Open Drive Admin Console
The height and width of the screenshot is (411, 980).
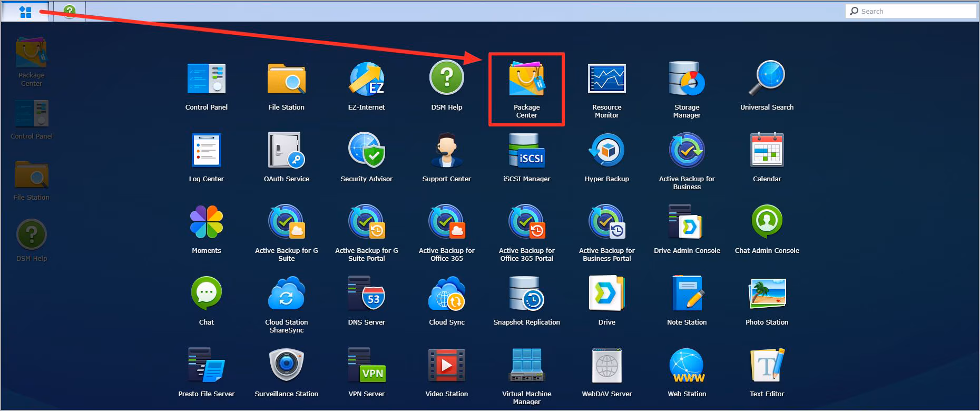click(687, 229)
